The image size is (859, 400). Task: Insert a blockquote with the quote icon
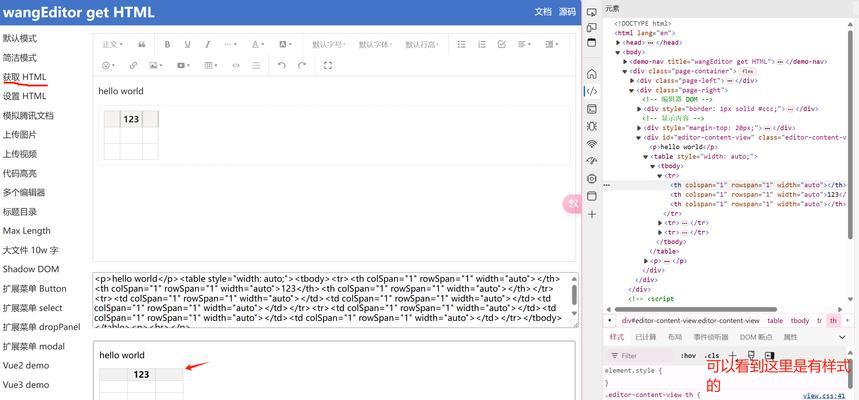142,44
